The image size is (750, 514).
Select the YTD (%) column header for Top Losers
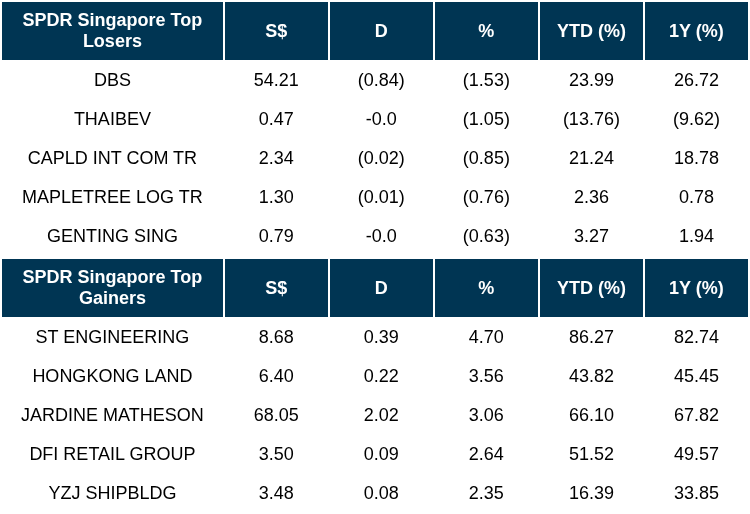591,31
